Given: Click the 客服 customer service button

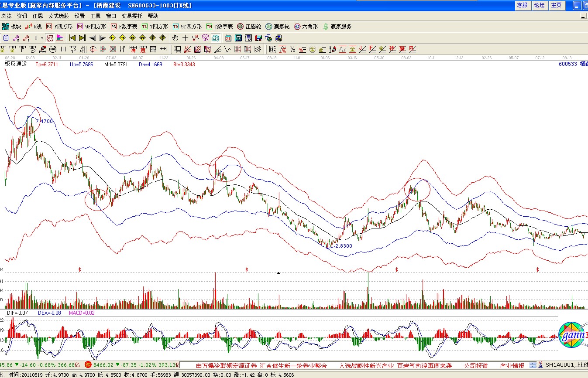Looking at the screenshot, I should (x=522, y=5).
